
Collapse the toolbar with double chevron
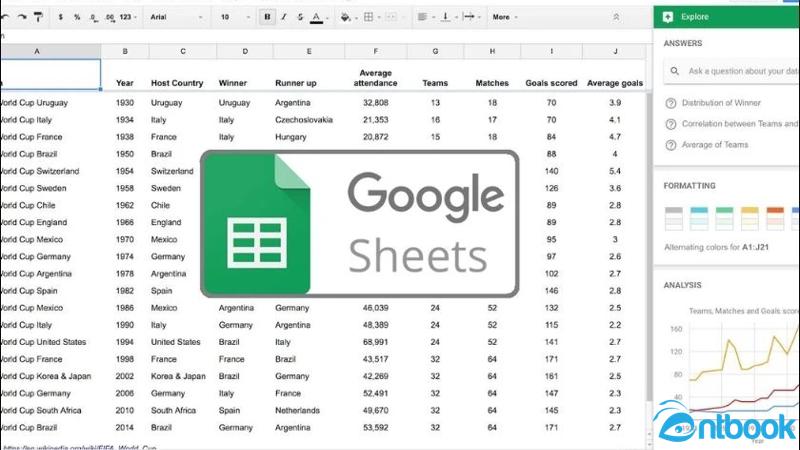(x=616, y=17)
